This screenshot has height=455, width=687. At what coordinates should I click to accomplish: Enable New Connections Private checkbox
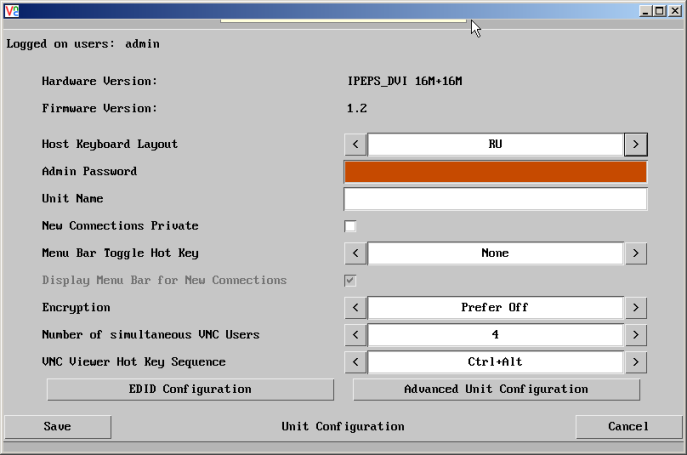pyautogui.click(x=350, y=226)
